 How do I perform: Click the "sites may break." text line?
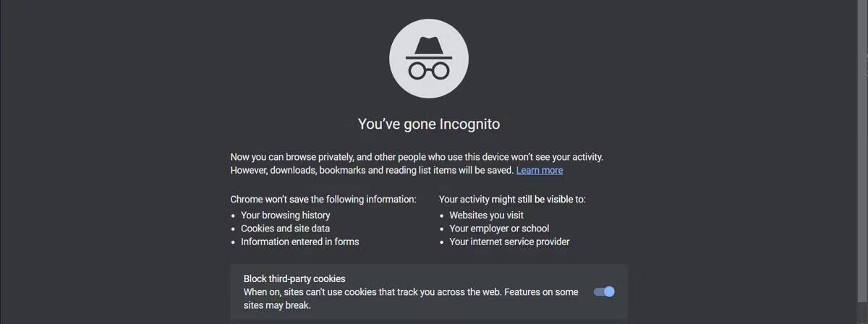tap(277, 305)
